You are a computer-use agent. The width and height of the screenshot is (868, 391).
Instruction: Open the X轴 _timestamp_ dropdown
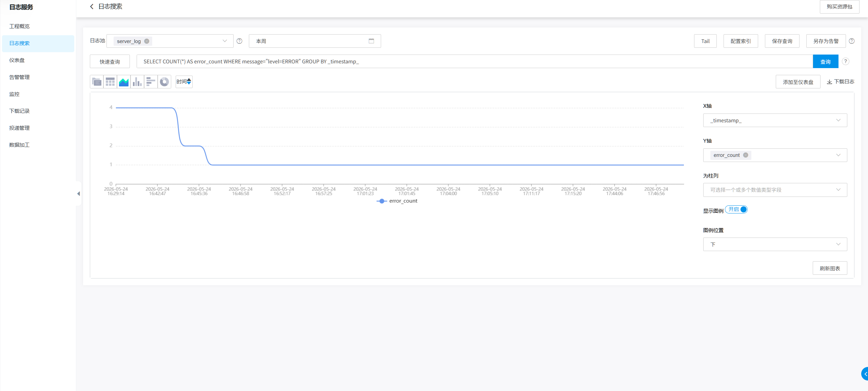coord(775,120)
